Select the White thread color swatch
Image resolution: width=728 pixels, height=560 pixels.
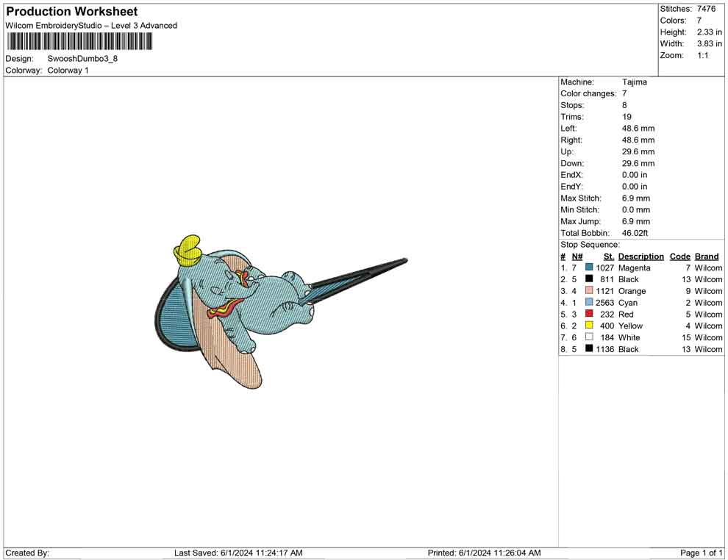(589, 337)
